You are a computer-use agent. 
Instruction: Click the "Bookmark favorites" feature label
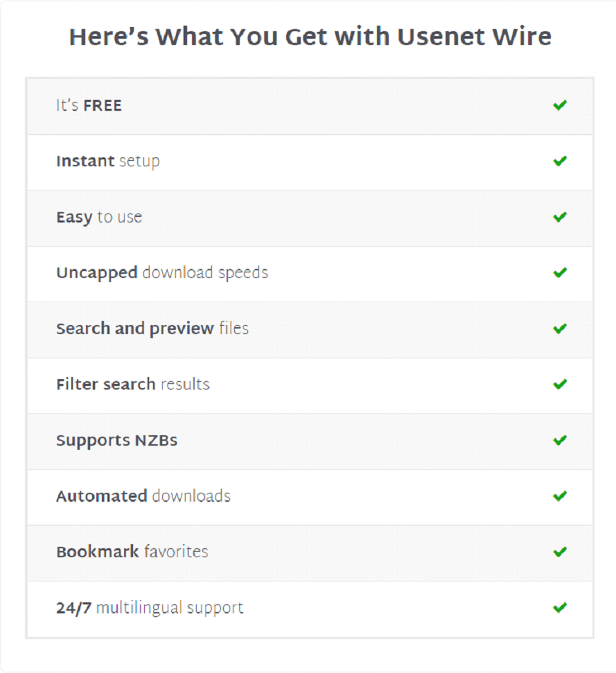point(132,552)
